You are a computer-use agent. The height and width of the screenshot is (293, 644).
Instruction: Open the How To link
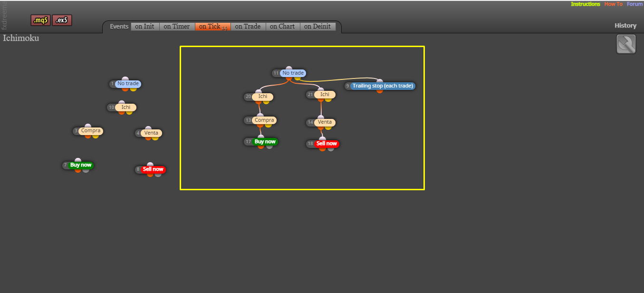click(613, 4)
